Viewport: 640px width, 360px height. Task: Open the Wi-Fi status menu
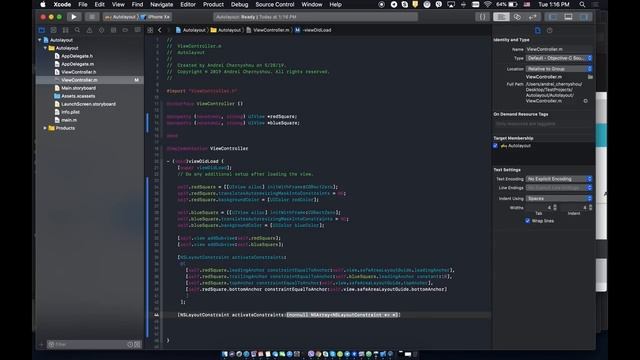click(x=487, y=4)
